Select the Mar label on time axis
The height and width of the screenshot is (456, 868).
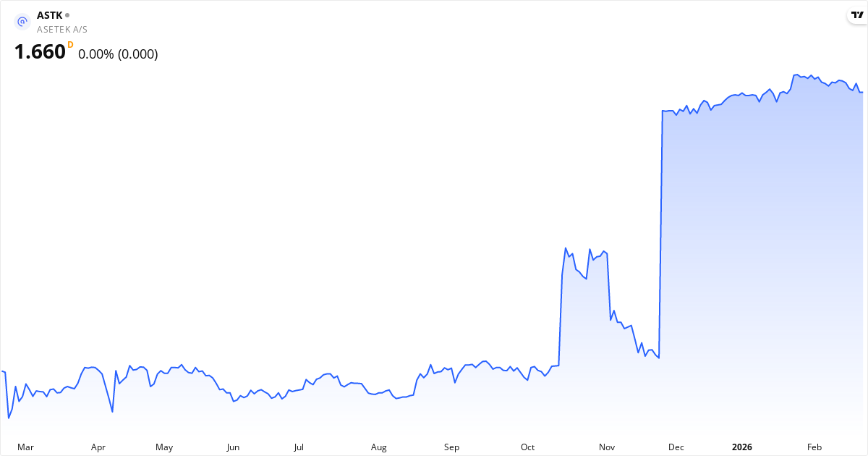click(x=25, y=447)
